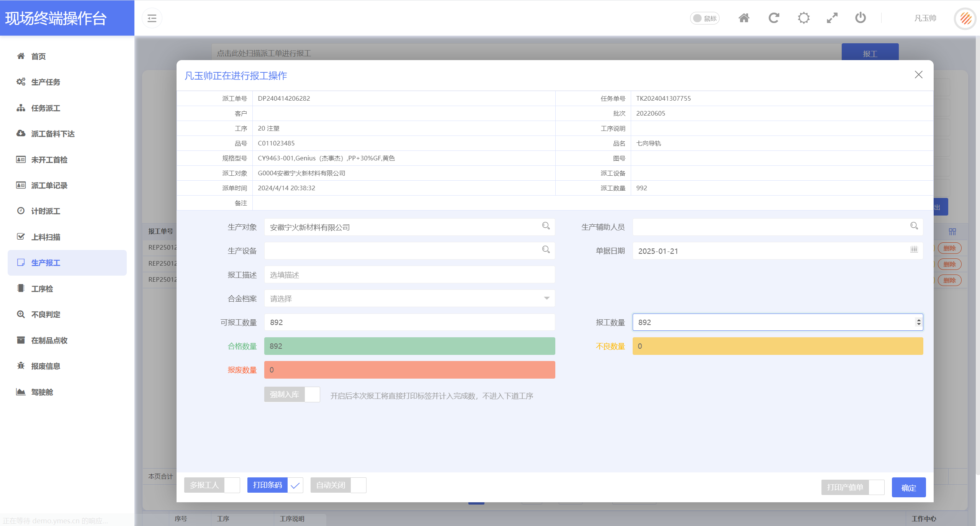The height and width of the screenshot is (526, 980).
Task: Close the 报工操作 dialog
Action: coord(918,75)
